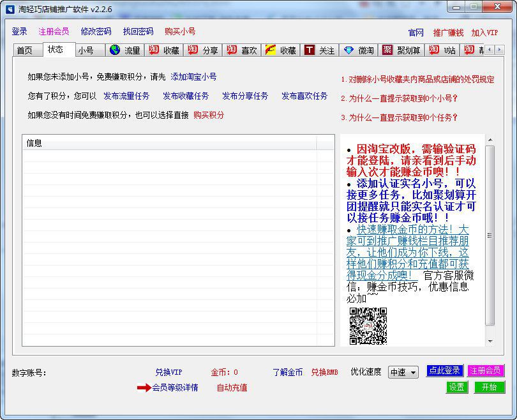Select the yellow star 收藏 icon
The image size is (517, 420).
278,50
